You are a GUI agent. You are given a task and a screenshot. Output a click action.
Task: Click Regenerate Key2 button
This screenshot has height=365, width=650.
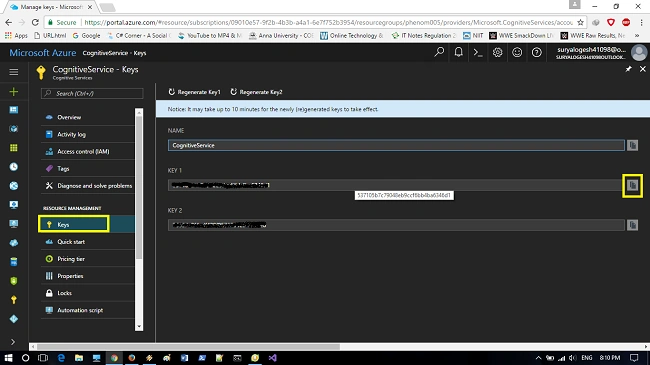click(256, 92)
